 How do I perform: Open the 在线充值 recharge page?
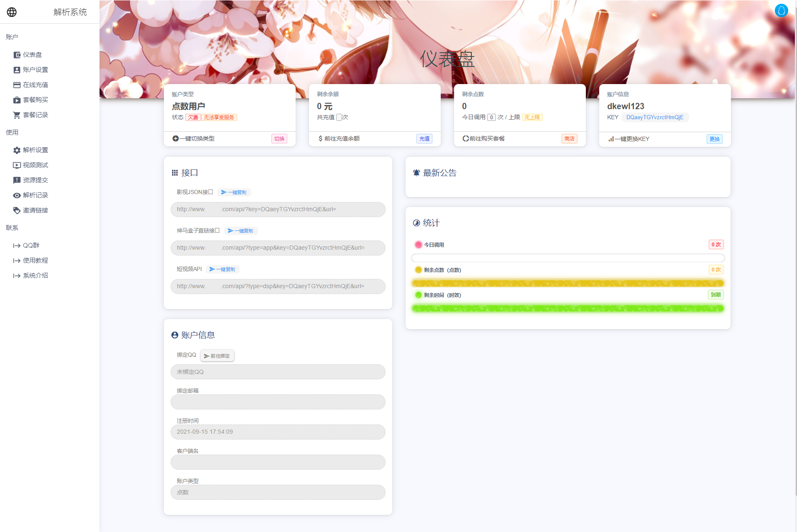36,84
